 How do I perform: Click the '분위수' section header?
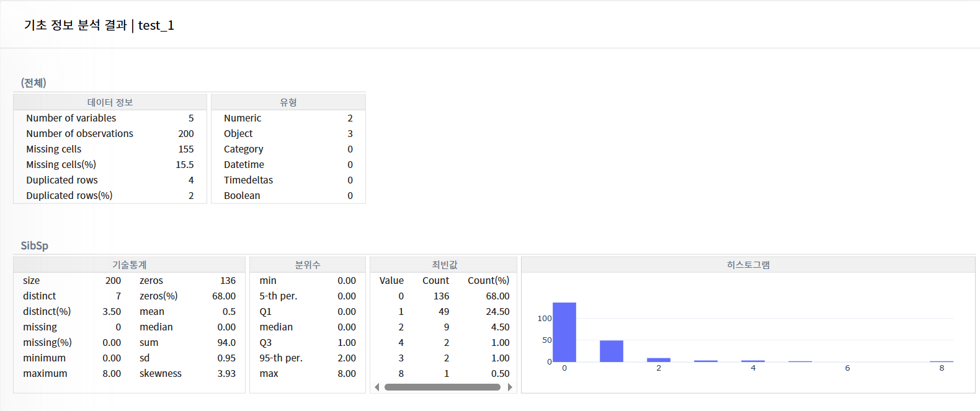(x=308, y=265)
